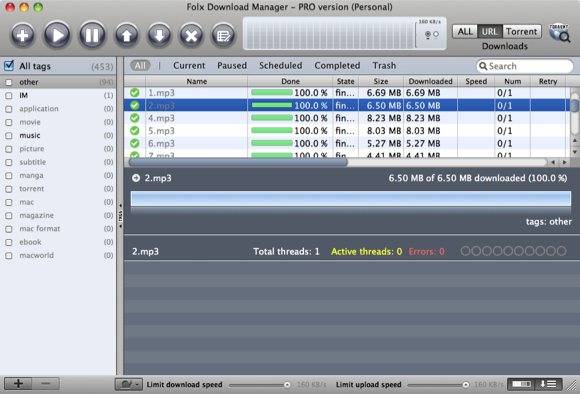Screen dimensions: 580x394
Task: Select the speed graph radio option in the speed display
Action: [x=428, y=34]
